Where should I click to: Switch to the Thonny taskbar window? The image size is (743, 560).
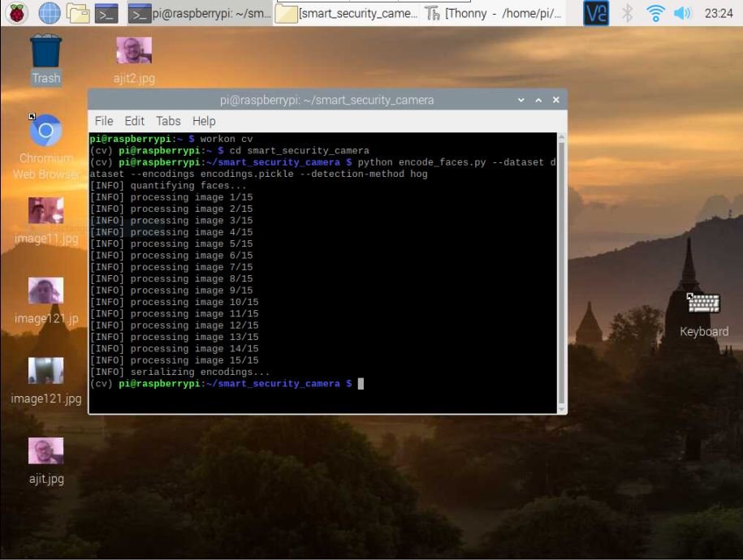tap(495, 14)
